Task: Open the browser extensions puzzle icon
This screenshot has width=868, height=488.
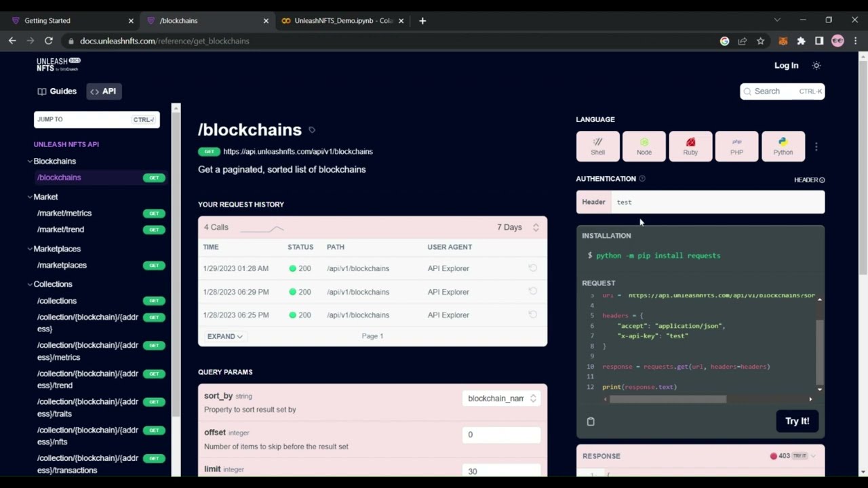Action: click(x=801, y=41)
